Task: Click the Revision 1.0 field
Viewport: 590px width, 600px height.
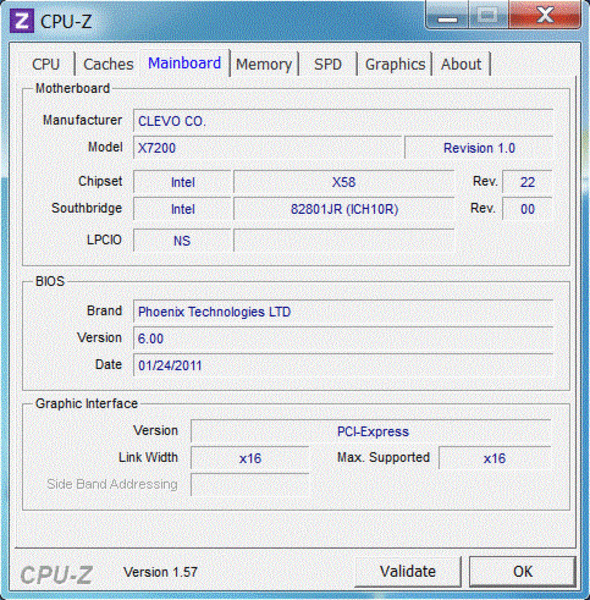Action: (x=479, y=148)
